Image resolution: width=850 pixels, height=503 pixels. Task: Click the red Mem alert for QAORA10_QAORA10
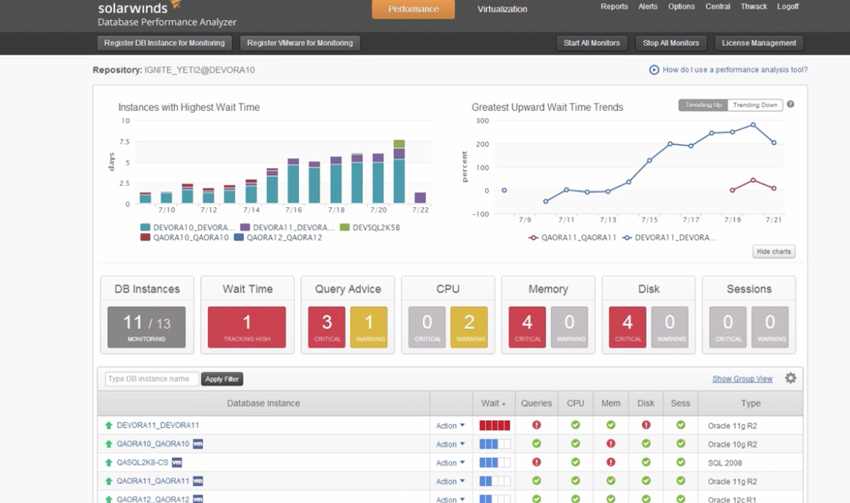[x=610, y=443]
